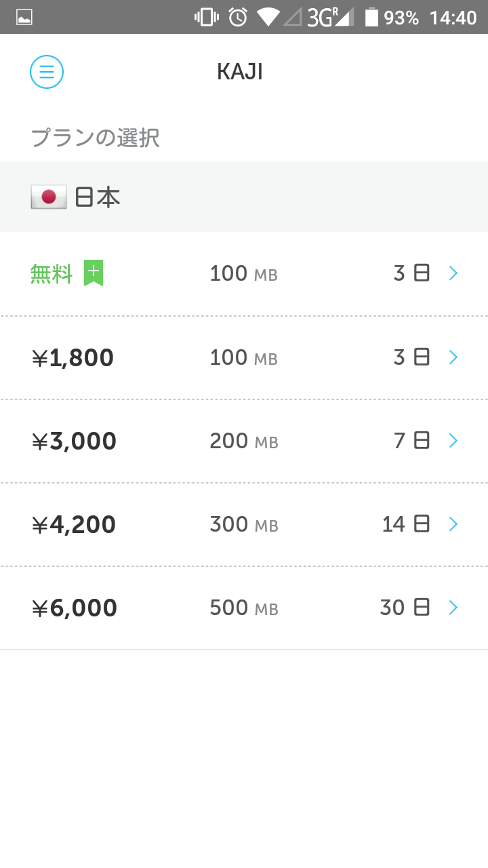The image size is (488, 868).
Task: Expand the ¥3,000 plan chevron
Action: [x=453, y=441]
